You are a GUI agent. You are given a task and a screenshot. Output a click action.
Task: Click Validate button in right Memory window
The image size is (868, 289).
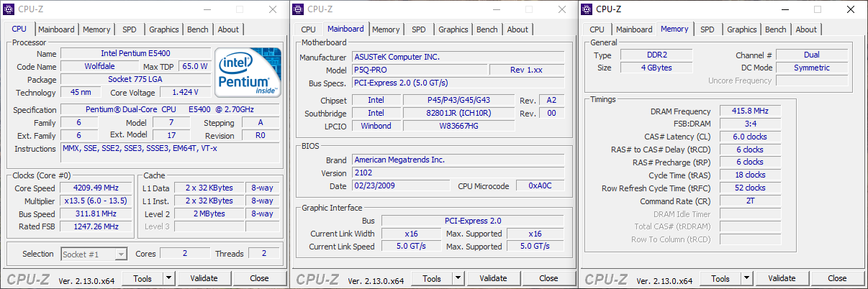click(x=782, y=278)
